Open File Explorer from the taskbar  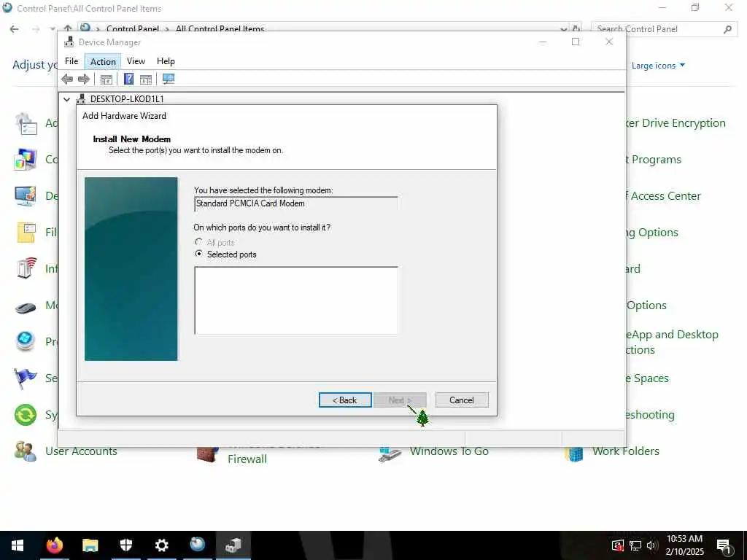click(90, 545)
